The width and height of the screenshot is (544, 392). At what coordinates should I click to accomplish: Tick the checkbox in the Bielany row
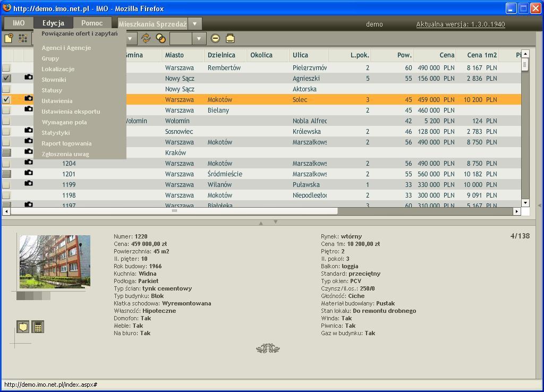coord(6,110)
